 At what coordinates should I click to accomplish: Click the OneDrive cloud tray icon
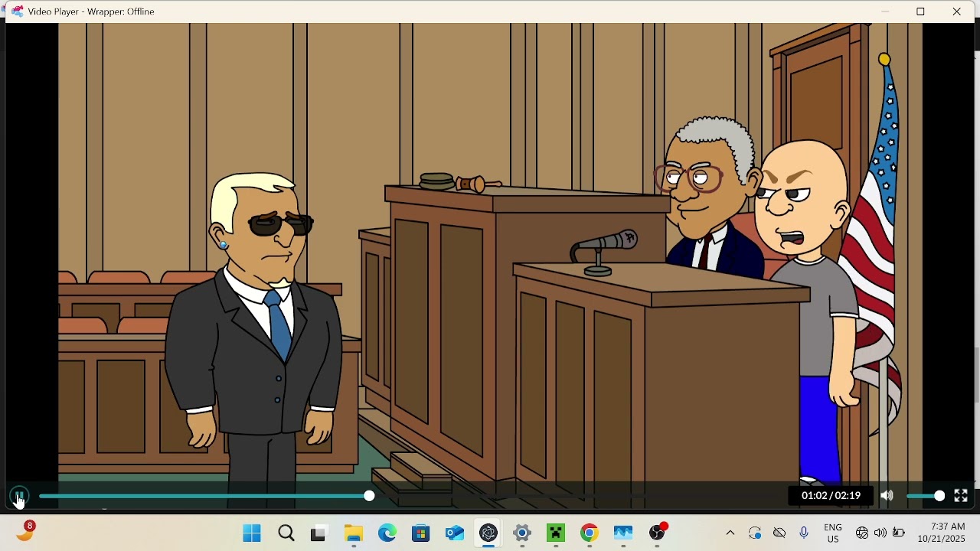point(779,533)
